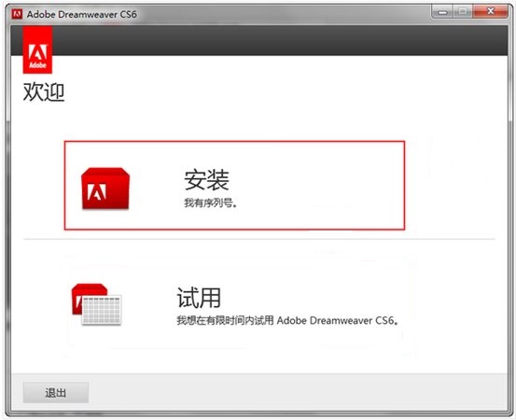Click the Adobe logo in header
This screenshot has height=420, width=516.
tap(37, 49)
